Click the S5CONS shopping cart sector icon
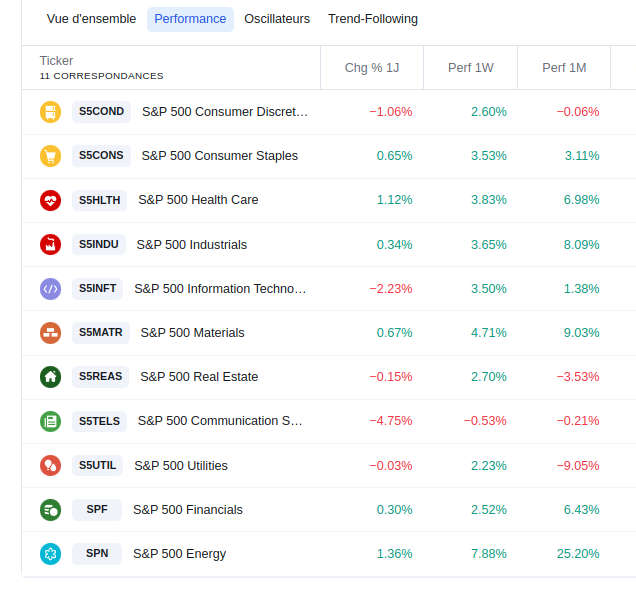 tap(50, 156)
